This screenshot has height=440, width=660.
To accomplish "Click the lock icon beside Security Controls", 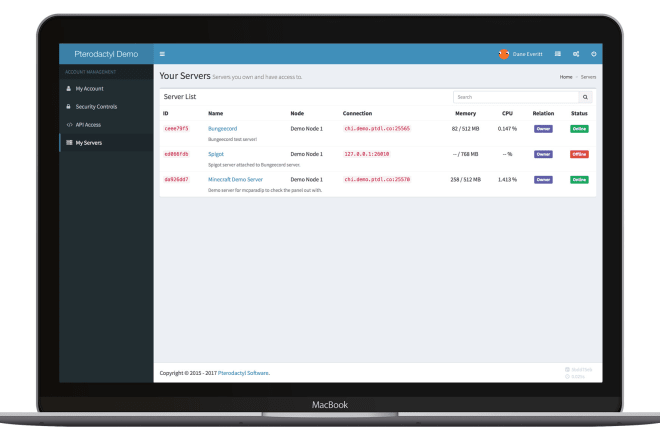I will click(x=68, y=107).
